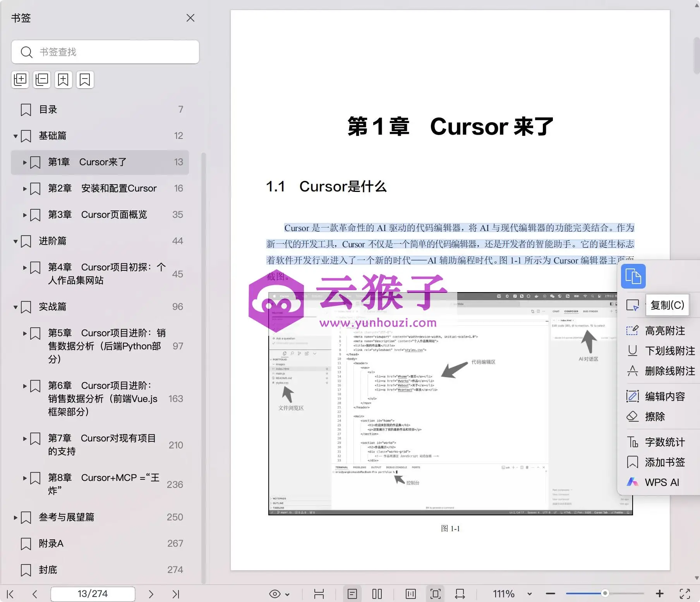Image resolution: width=700 pixels, height=602 pixels.
Task: Go to the first page
Action: (10, 594)
